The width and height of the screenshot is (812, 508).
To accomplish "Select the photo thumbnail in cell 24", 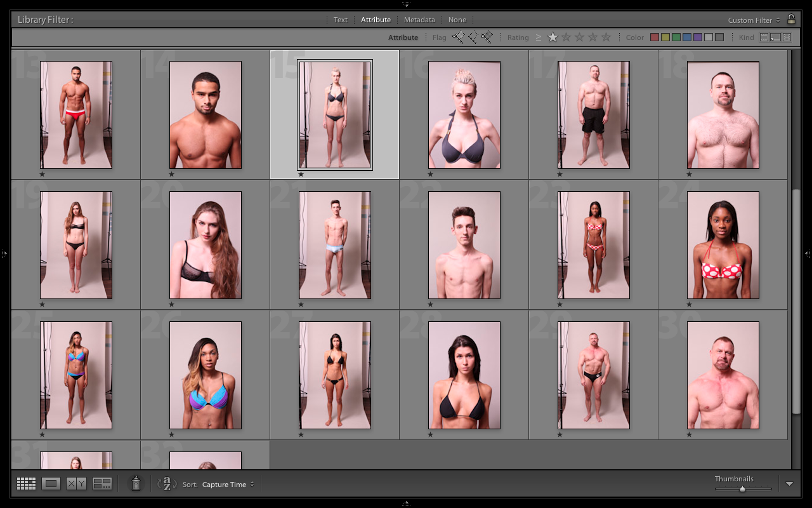I will pos(723,245).
